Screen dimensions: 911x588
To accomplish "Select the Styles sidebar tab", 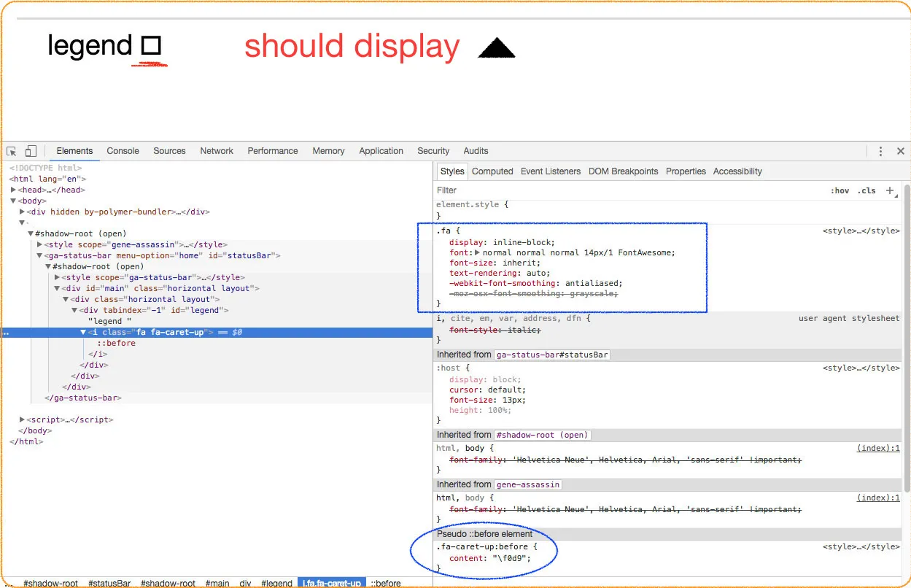I will [x=452, y=171].
